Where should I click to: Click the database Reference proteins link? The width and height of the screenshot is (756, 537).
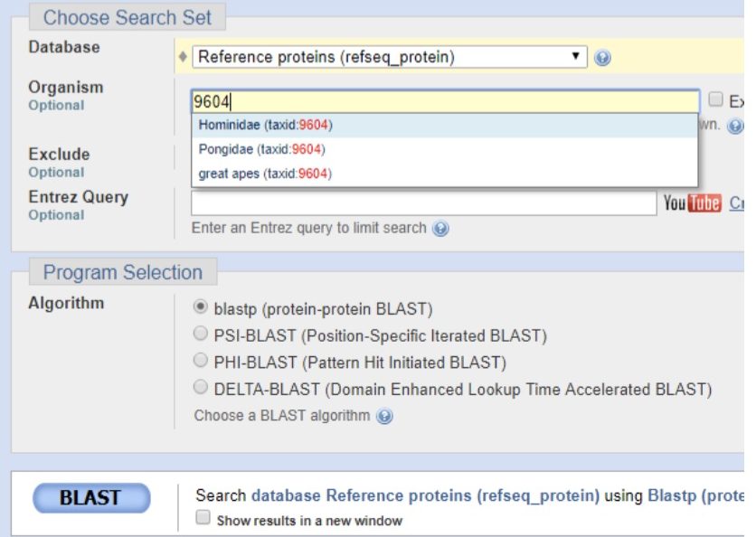pos(425,495)
